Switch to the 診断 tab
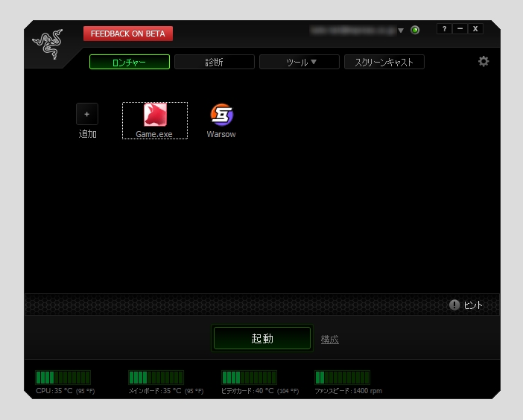 (x=214, y=62)
